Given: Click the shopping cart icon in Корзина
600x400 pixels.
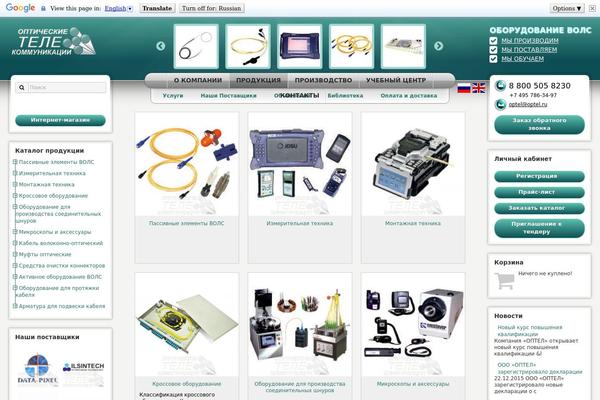Looking at the screenshot, I should point(504,281).
